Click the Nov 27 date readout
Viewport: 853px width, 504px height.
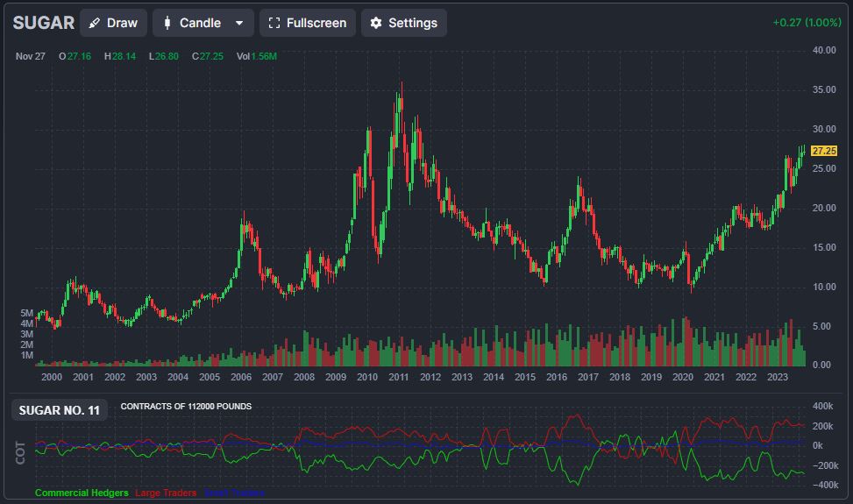click(x=31, y=56)
